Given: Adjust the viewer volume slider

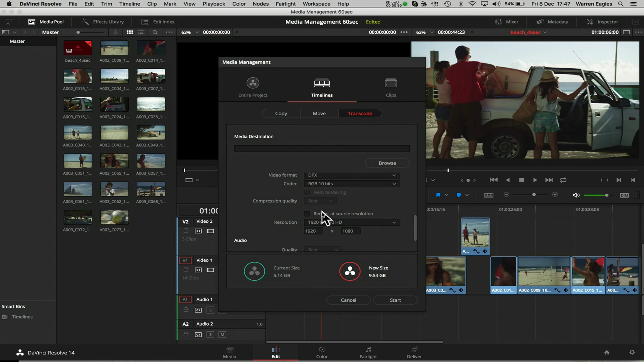Looking at the screenshot, I should tap(606, 195).
